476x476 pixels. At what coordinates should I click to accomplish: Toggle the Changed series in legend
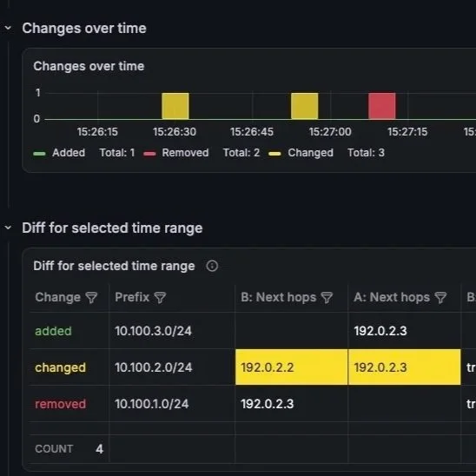[x=311, y=153]
